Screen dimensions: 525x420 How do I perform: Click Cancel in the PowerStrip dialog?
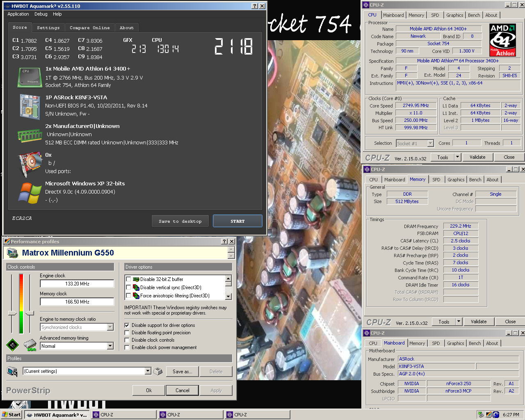183,390
